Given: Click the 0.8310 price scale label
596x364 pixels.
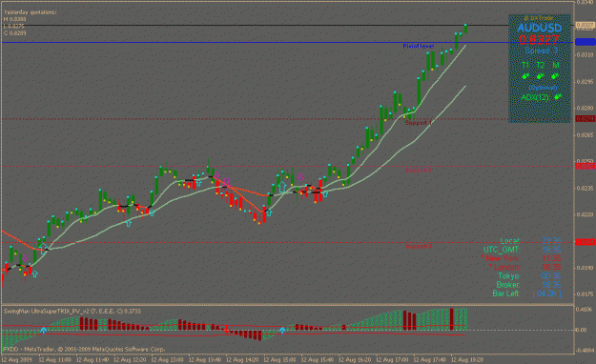Looking at the screenshot, I should 586,54.
